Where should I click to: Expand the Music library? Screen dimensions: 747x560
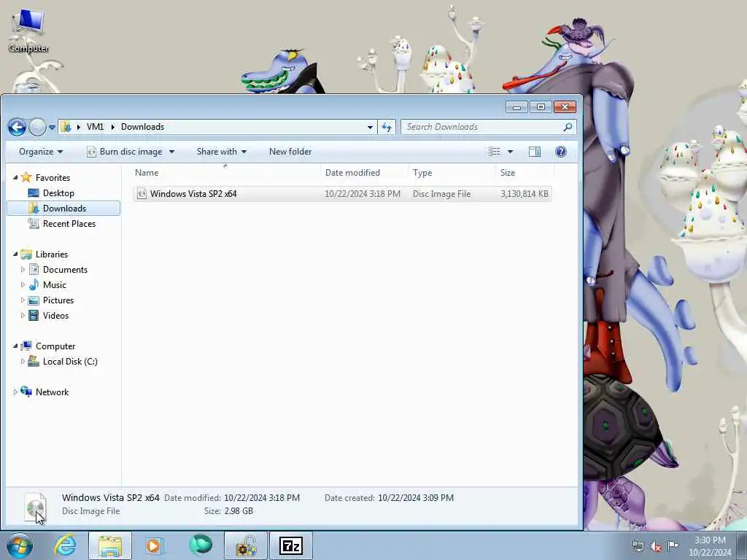click(23, 285)
